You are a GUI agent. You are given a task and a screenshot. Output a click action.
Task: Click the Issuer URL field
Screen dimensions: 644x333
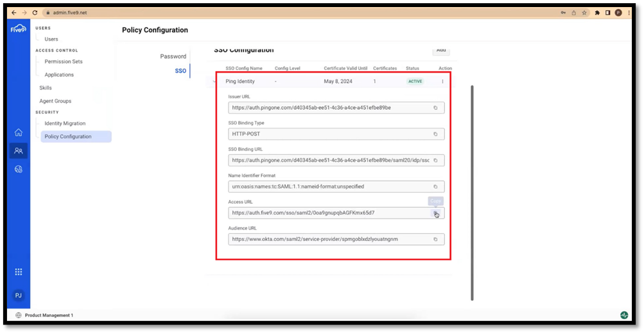click(x=336, y=108)
